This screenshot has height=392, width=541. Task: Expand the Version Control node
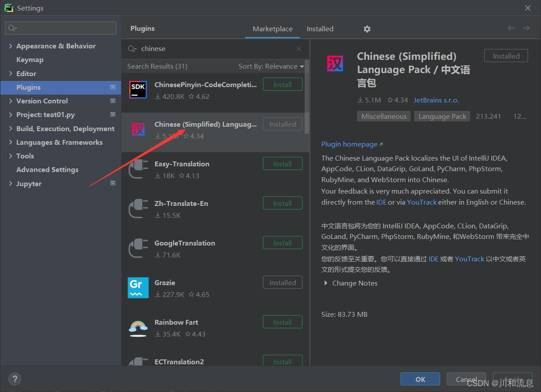coord(11,101)
